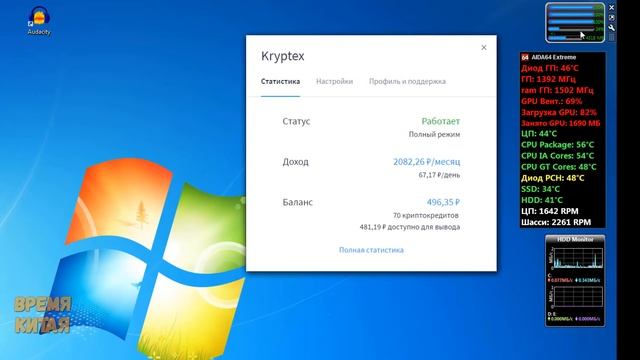Image resolution: width=640 pixels, height=360 pixels.
Task: Click the Полный режим mode label
Action: 434,134
